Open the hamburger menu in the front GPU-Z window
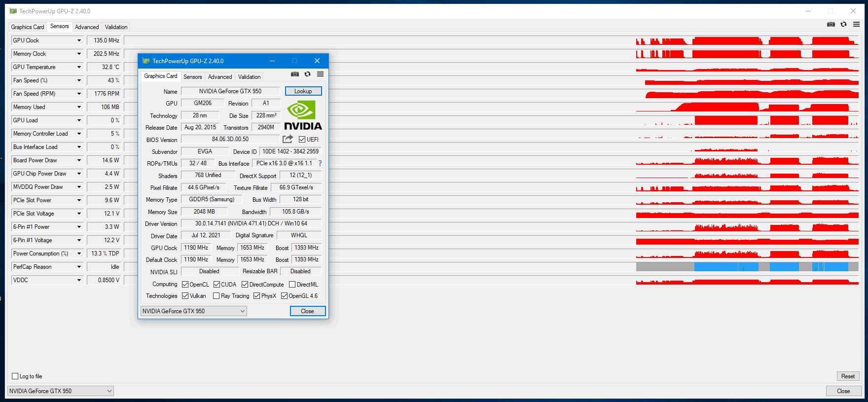868x402 pixels. tap(320, 74)
